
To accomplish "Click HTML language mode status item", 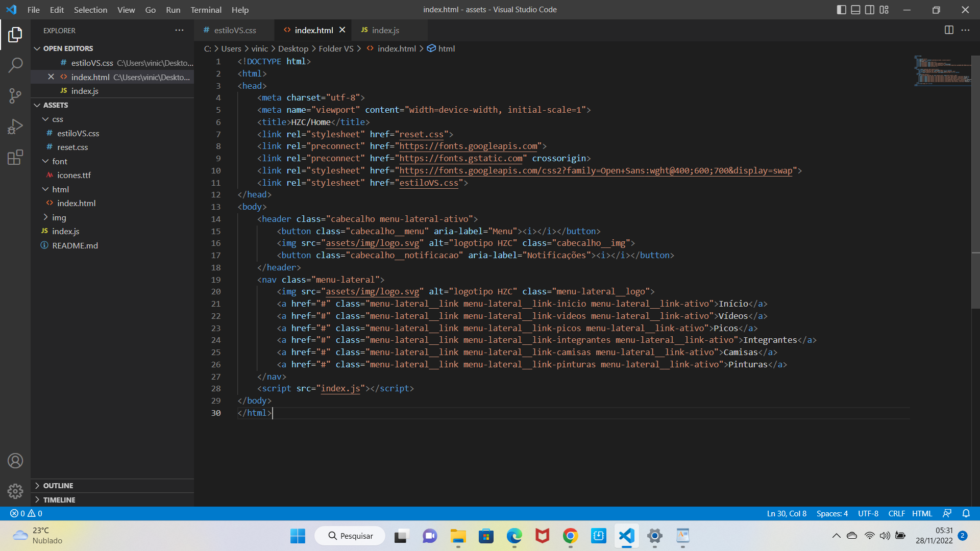I will (x=922, y=513).
